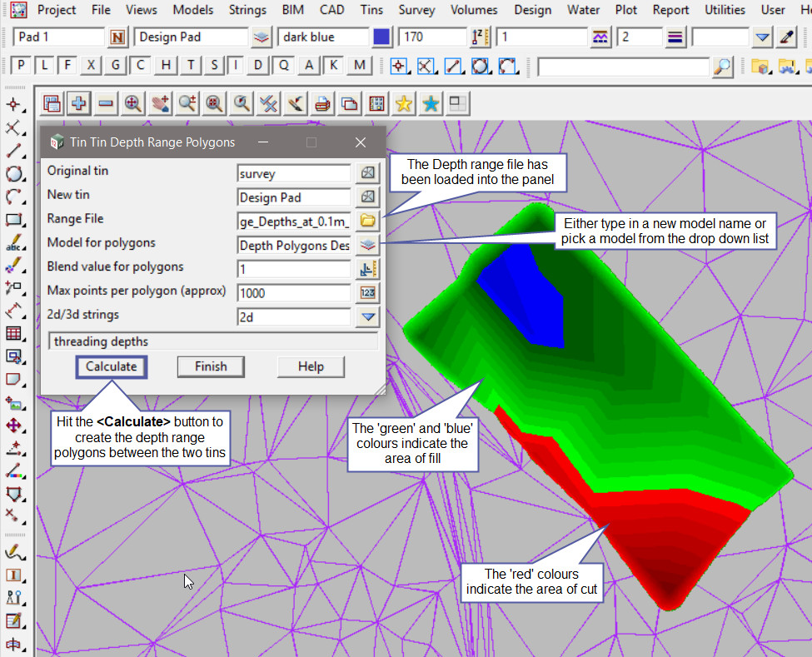Toggle the M snap button
This screenshot has height=657, width=812.
pos(359,66)
